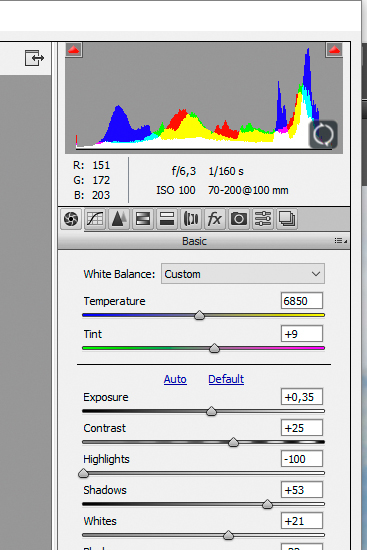367x550 pixels.
Task: Click the Tint slider handle
Action: click(214, 348)
